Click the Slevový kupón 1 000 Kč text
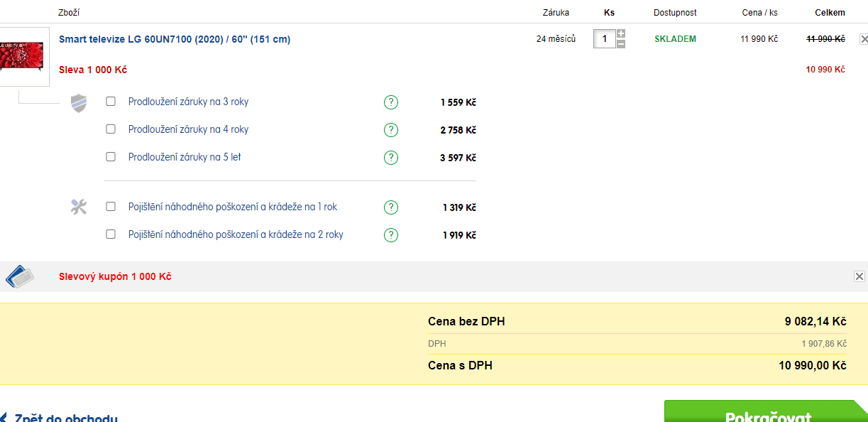The image size is (868, 422). (115, 276)
